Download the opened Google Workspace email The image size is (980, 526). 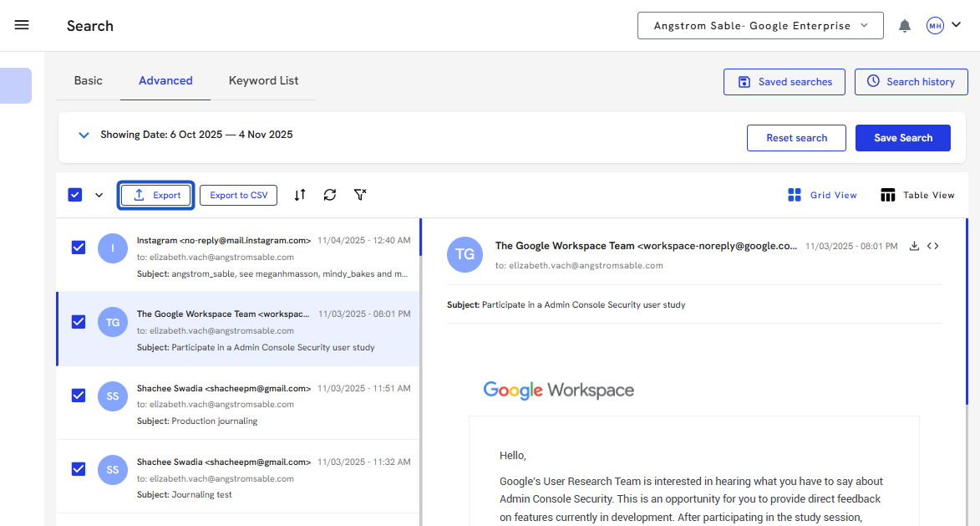click(x=914, y=246)
